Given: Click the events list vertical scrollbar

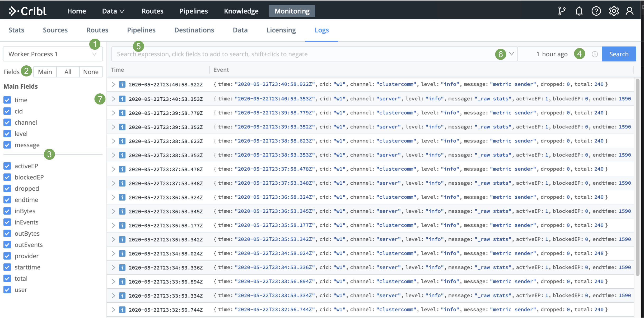Looking at the screenshot, I should [x=637, y=177].
